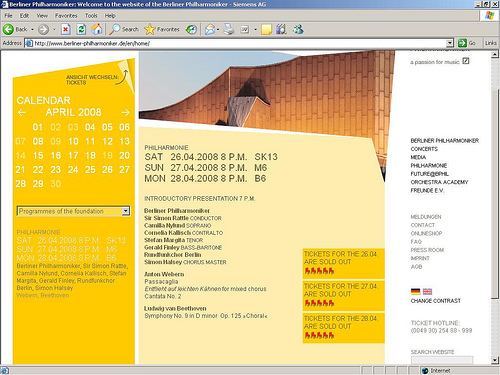This screenshot has height=375, width=500.
Task: Click the vertical scrollbar down arrow
Action: [x=495, y=360]
